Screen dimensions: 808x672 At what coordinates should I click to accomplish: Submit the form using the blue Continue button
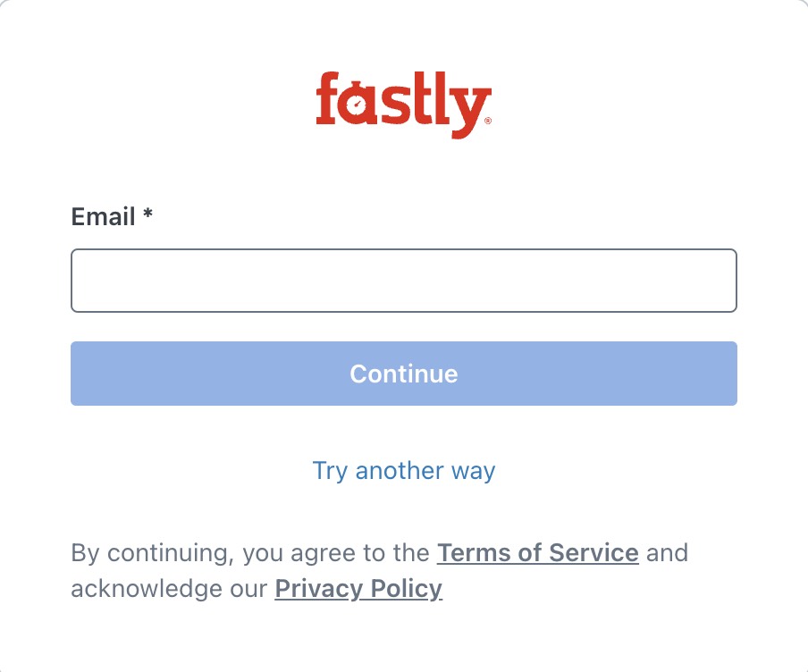[403, 374]
